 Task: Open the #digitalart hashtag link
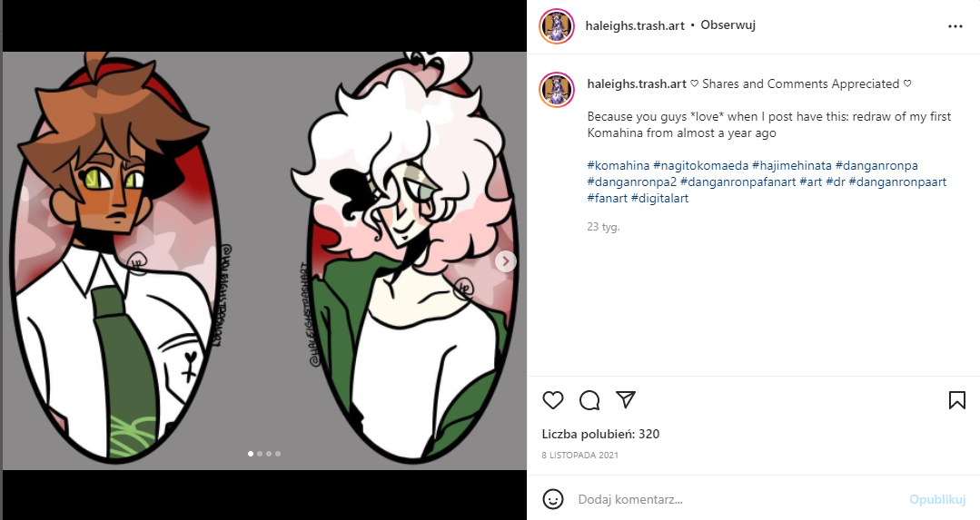(x=659, y=198)
